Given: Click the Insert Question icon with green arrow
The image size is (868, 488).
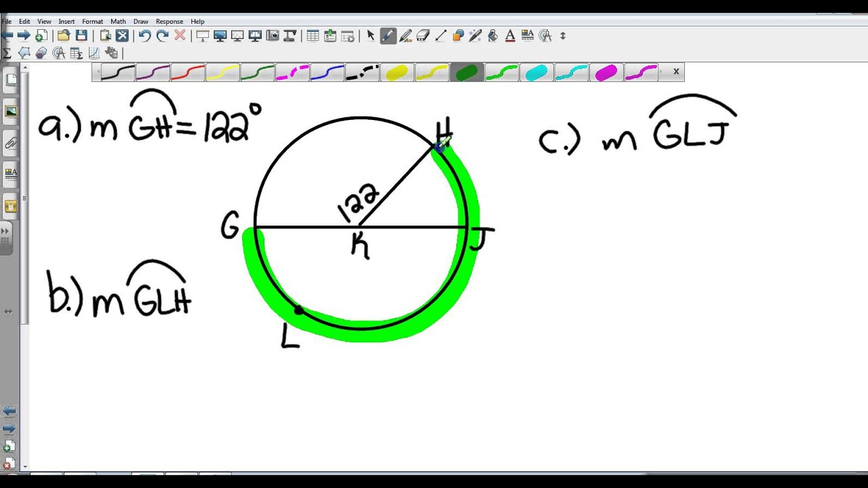Looking at the screenshot, I should point(330,36).
